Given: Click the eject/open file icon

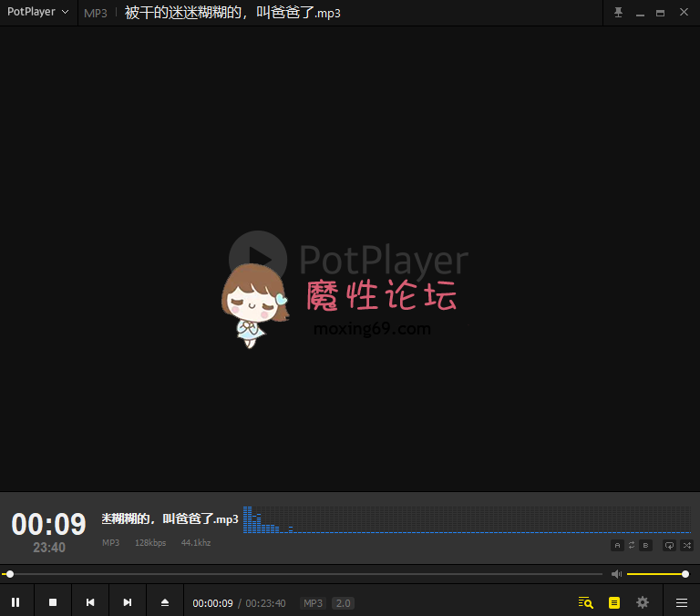Looking at the screenshot, I should tap(165, 602).
